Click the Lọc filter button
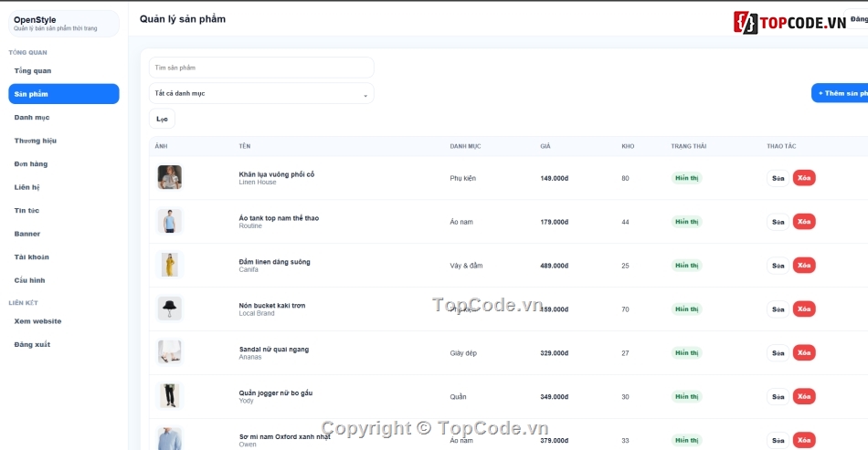This screenshot has width=868, height=450. click(x=163, y=119)
